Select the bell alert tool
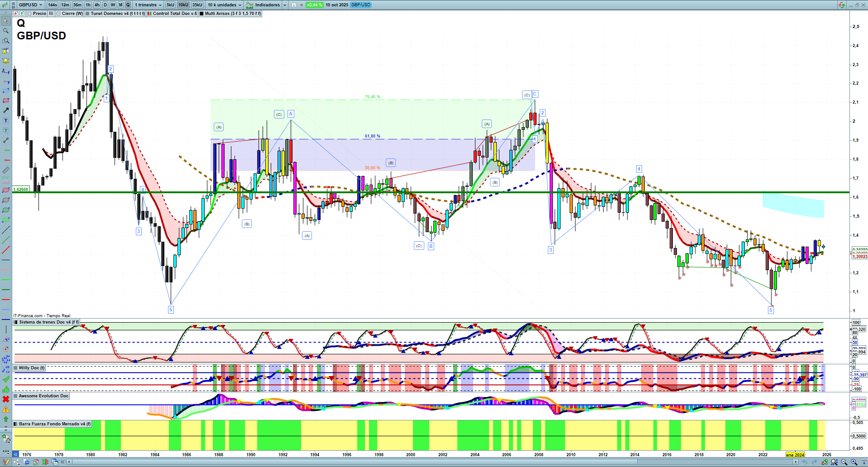 tap(6, 61)
